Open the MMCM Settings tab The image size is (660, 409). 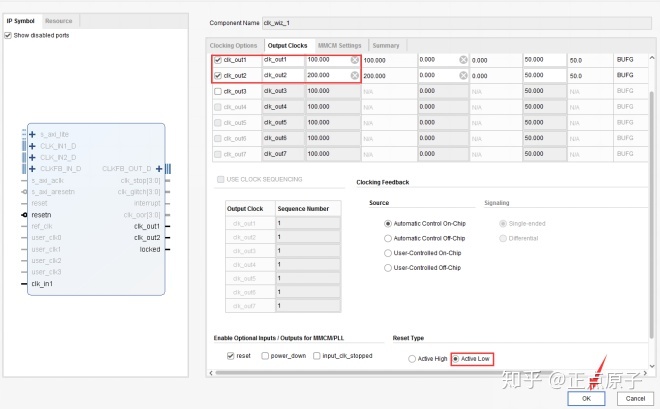[x=340, y=45]
